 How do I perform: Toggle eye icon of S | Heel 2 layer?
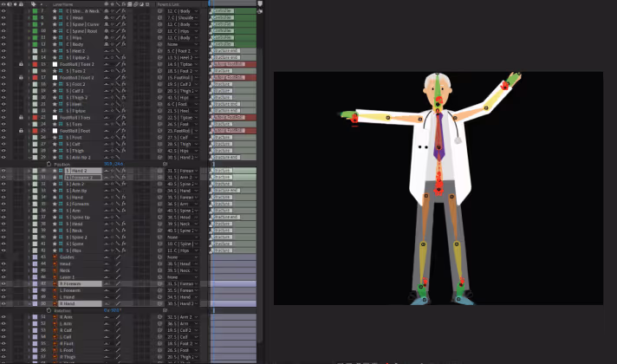tap(3, 51)
